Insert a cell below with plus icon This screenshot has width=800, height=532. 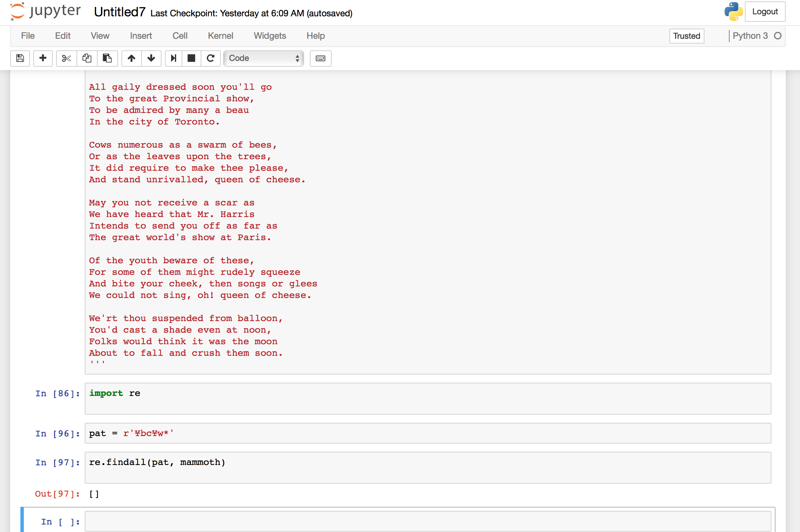[43, 58]
